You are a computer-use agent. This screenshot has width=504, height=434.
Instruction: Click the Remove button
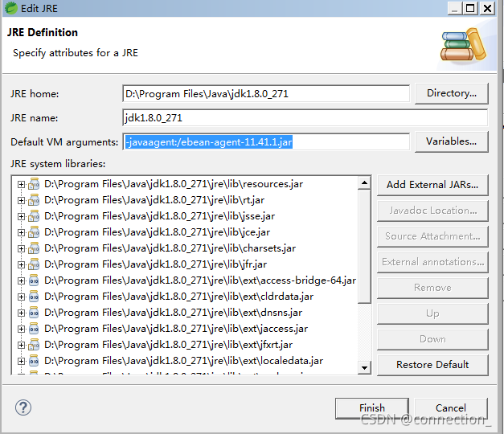coord(432,288)
